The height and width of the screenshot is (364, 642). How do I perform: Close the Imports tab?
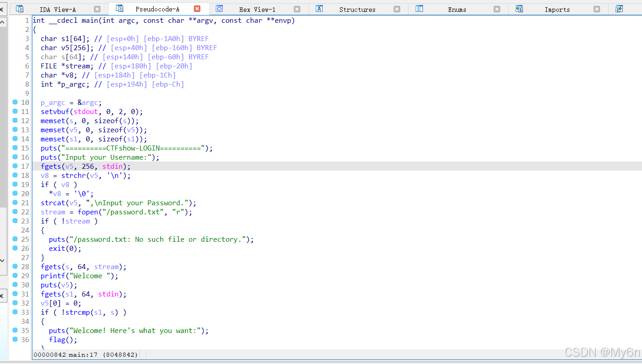[x=597, y=9]
